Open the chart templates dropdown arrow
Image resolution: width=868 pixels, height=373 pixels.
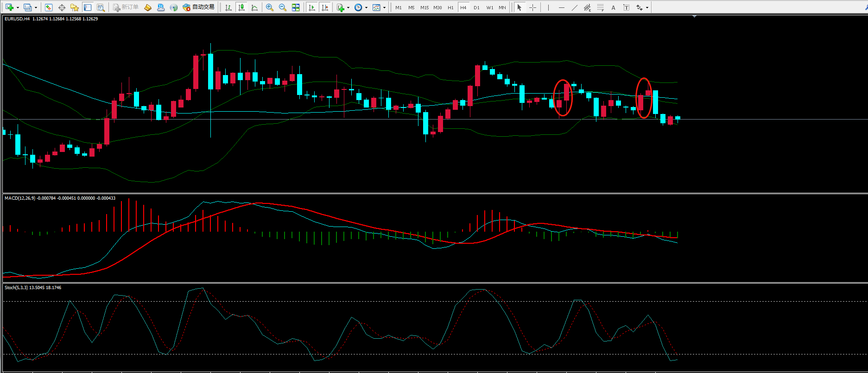(x=384, y=8)
